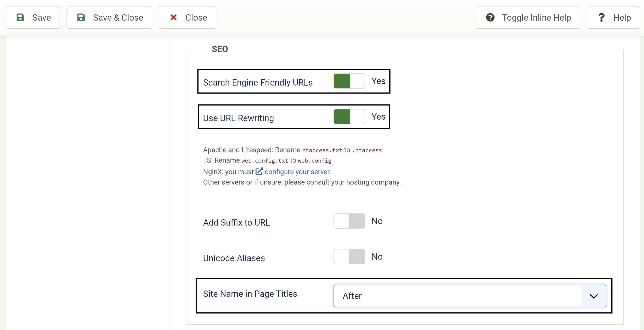The height and width of the screenshot is (330, 644).
Task: Click the Site Name in Page Titles label
Action: 250,294
